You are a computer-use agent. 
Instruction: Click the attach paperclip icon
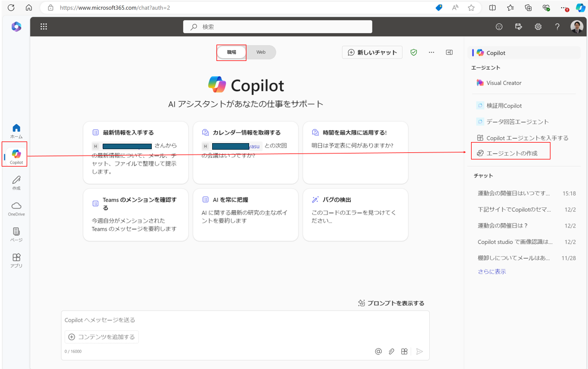coord(392,352)
